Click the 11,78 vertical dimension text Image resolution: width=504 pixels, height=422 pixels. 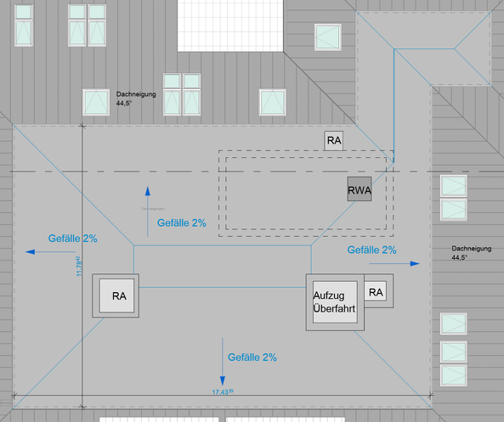pos(79,267)
